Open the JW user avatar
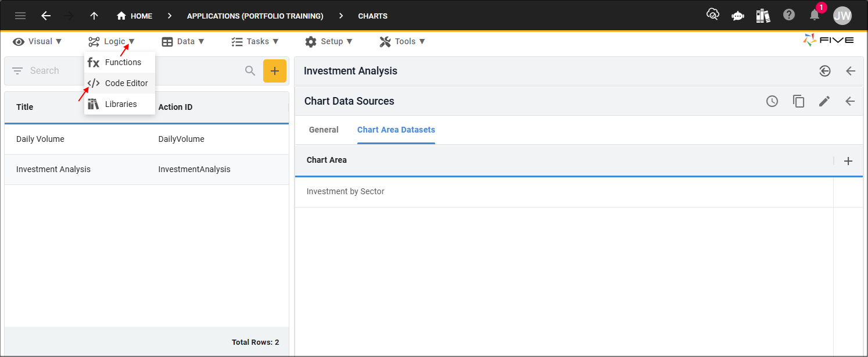 pos(842,16)
